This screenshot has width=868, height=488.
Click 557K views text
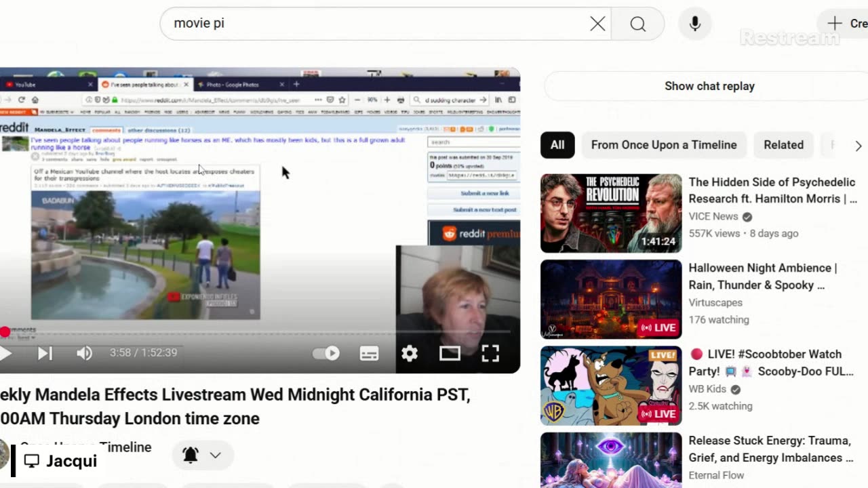tap(714, 233)
